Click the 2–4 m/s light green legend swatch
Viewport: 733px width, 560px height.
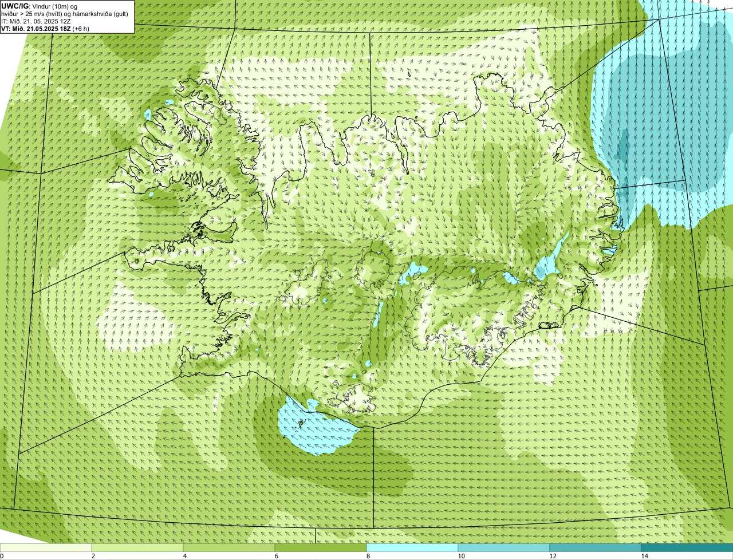tap(137, 547)
